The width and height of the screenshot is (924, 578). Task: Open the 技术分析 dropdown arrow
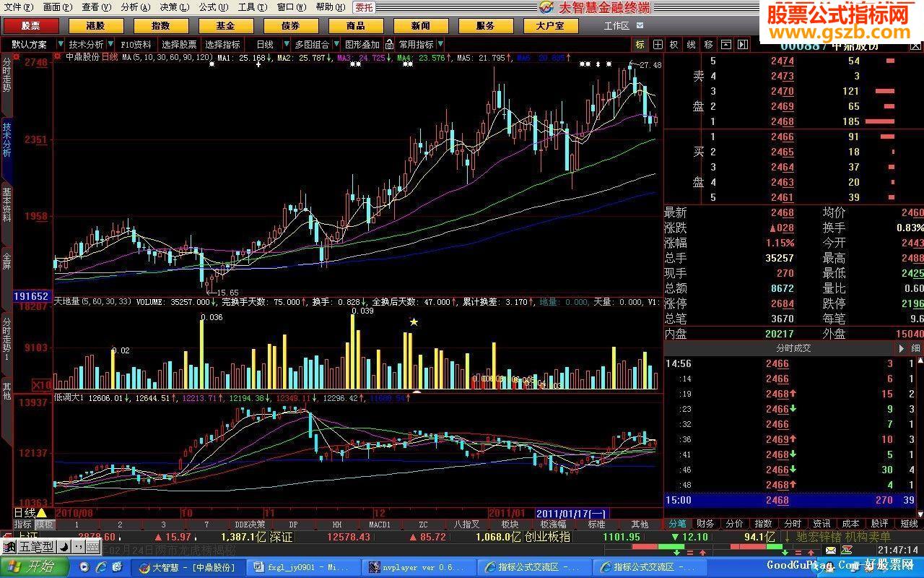(x=110, y=44)
